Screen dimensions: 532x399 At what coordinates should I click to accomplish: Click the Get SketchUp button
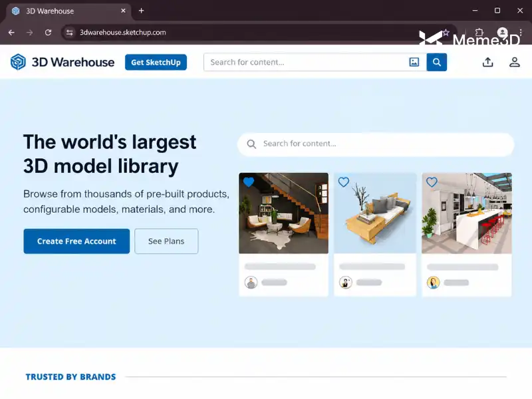point(156,62)
